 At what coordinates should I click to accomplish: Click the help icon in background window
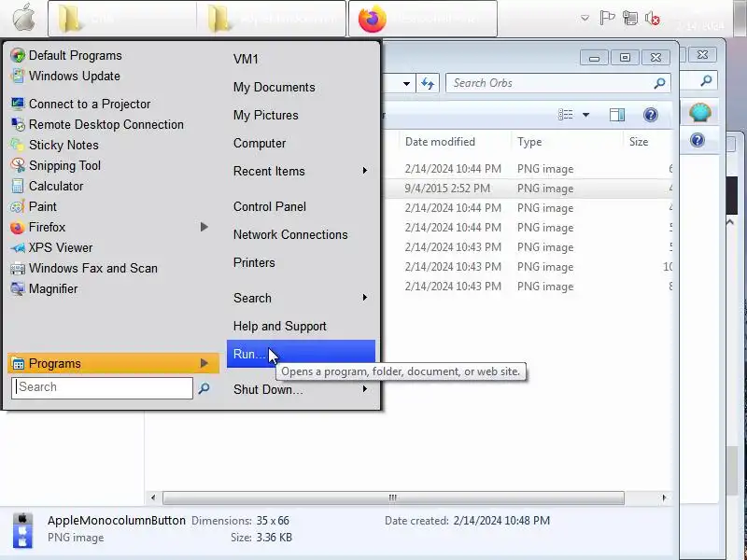point(698,140)
